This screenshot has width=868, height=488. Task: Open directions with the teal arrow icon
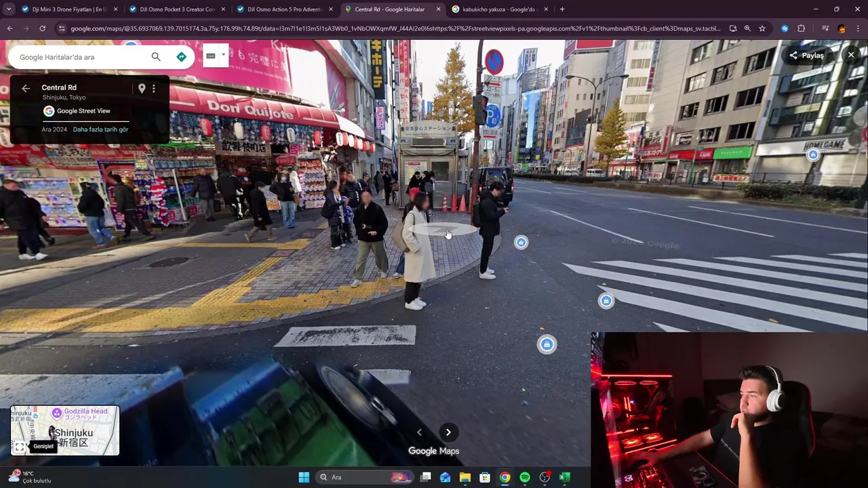[x=181, y=57]
